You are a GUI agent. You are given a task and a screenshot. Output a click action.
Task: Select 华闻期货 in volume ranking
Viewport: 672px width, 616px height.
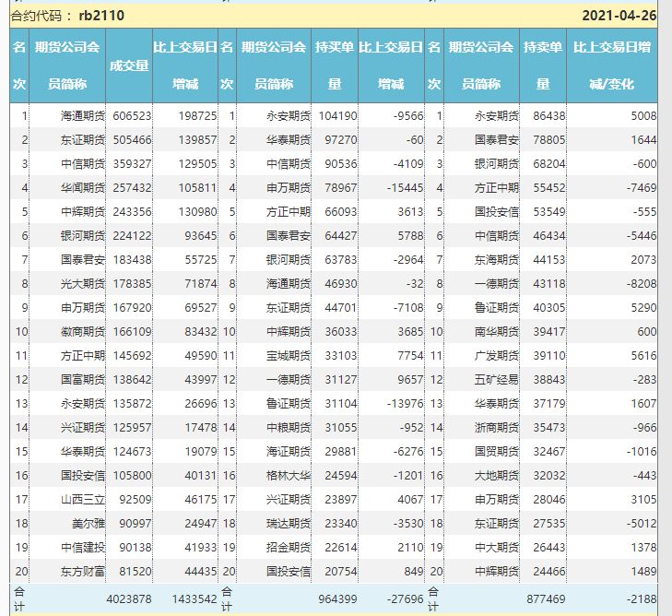[83, 188]
